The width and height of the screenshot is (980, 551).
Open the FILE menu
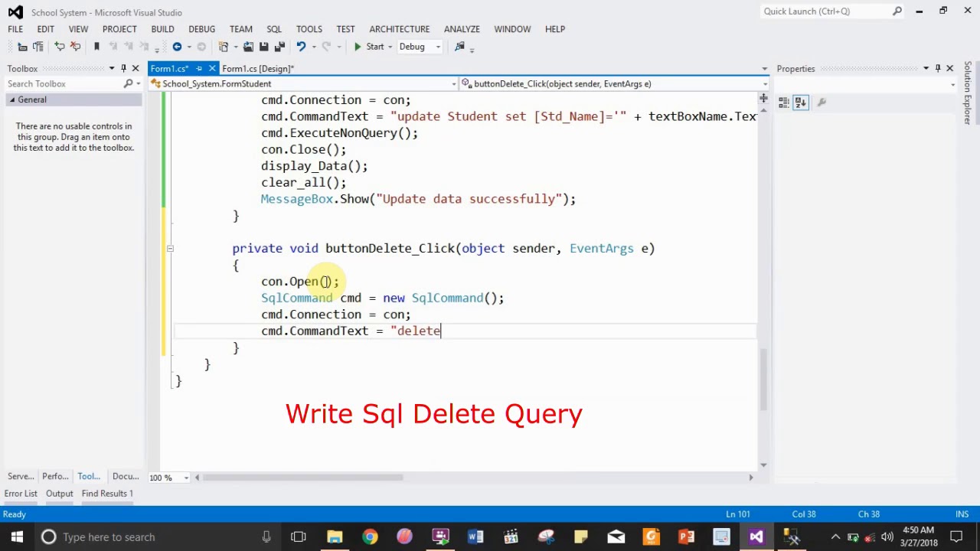point(15,29)
